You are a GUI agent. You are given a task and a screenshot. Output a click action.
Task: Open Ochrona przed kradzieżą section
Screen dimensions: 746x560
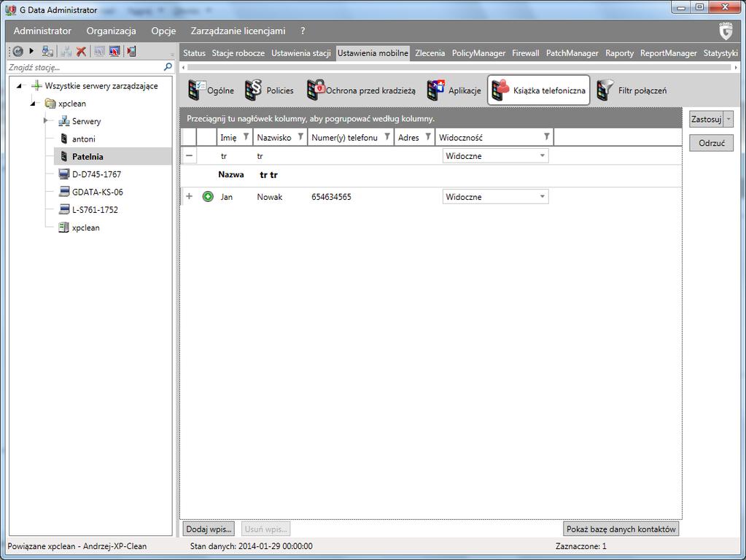pyautogui.click(x=361, y=90)
